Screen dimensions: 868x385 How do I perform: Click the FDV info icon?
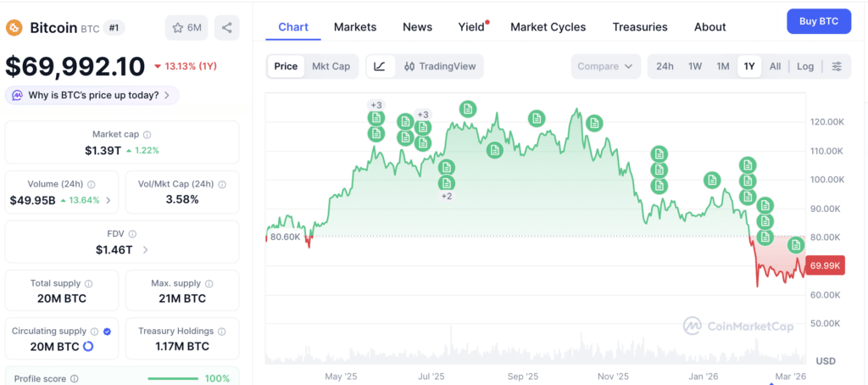[x=132, y=234]
